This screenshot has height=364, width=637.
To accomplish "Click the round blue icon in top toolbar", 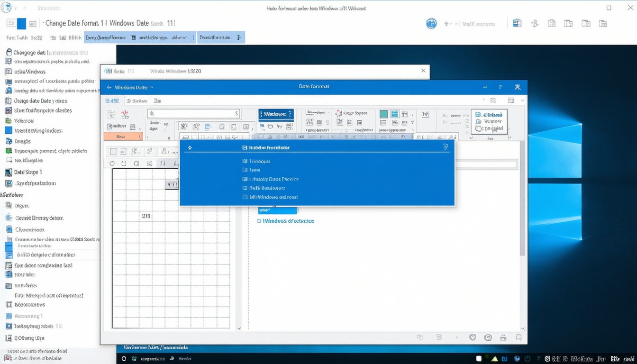I will 431,24.
